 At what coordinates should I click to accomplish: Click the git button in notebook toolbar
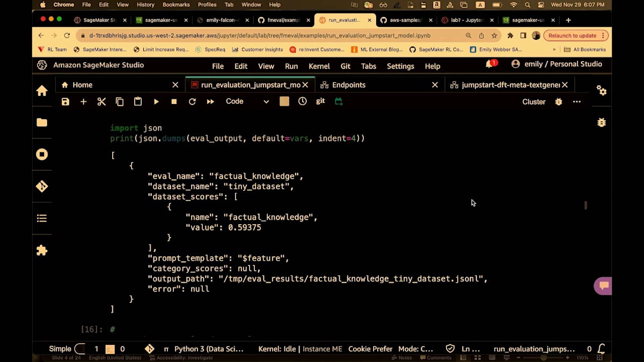pyautogui.click(x=320, y=101)
